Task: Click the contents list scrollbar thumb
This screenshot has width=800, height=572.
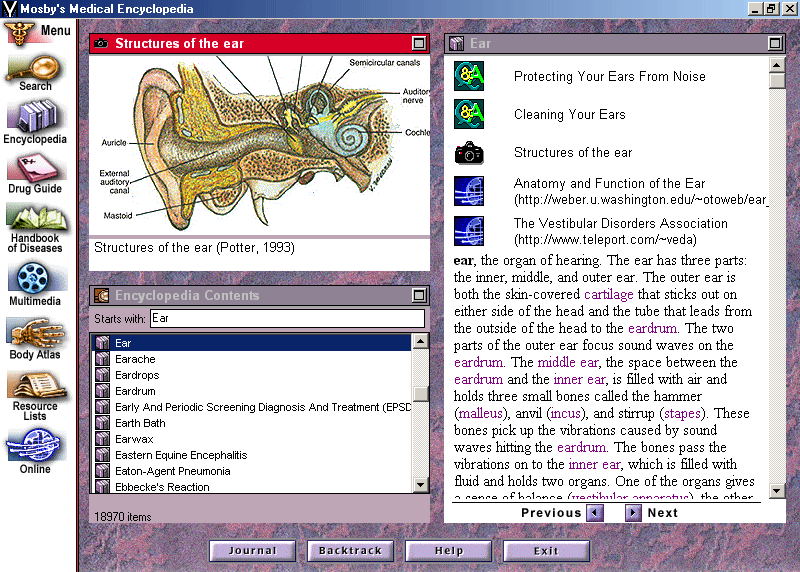Action: pos(420,394)
